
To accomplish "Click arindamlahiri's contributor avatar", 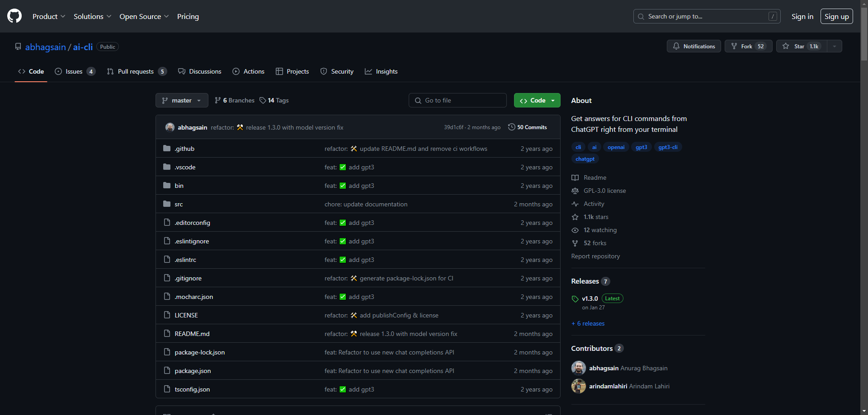I will pos(579,386).
